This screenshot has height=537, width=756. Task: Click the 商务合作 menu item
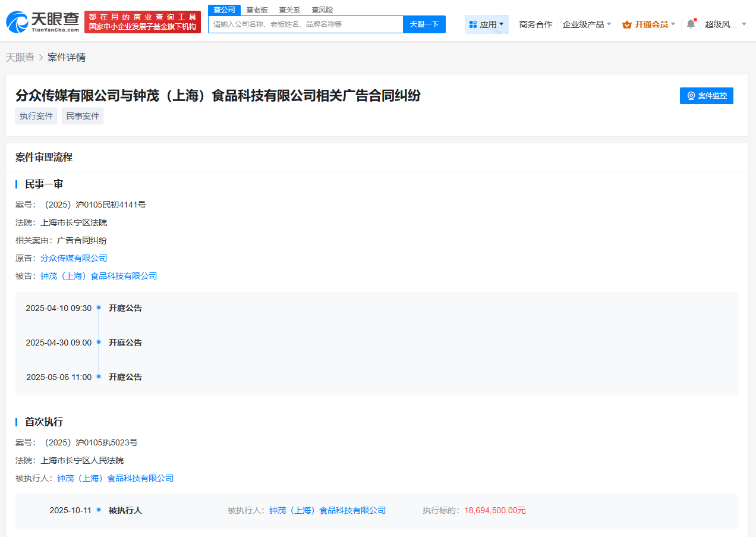point(535,24)
